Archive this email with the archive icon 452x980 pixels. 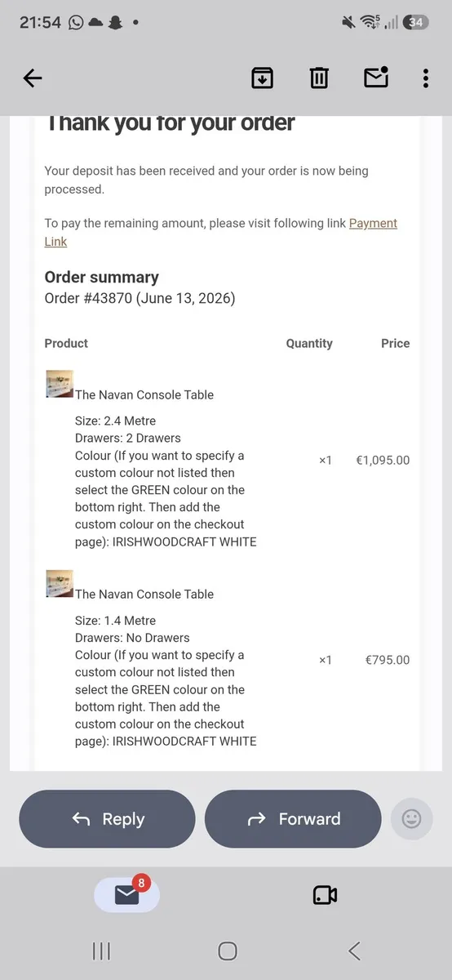point(262,78)
